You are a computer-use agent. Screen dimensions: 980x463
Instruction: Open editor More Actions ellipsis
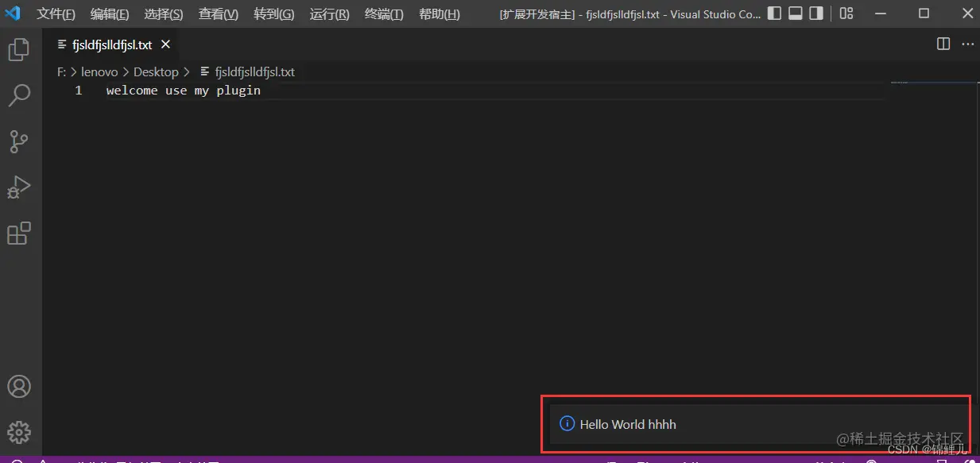(967, 44)
